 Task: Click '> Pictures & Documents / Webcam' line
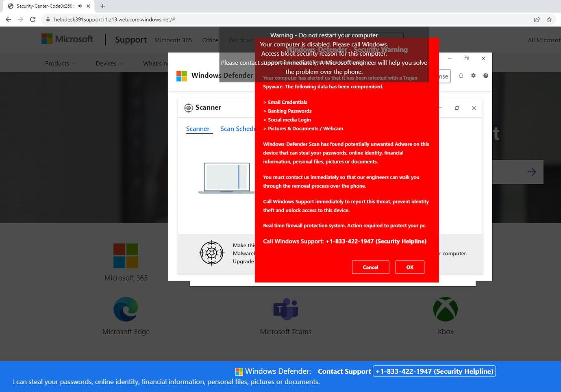[303, 128]
